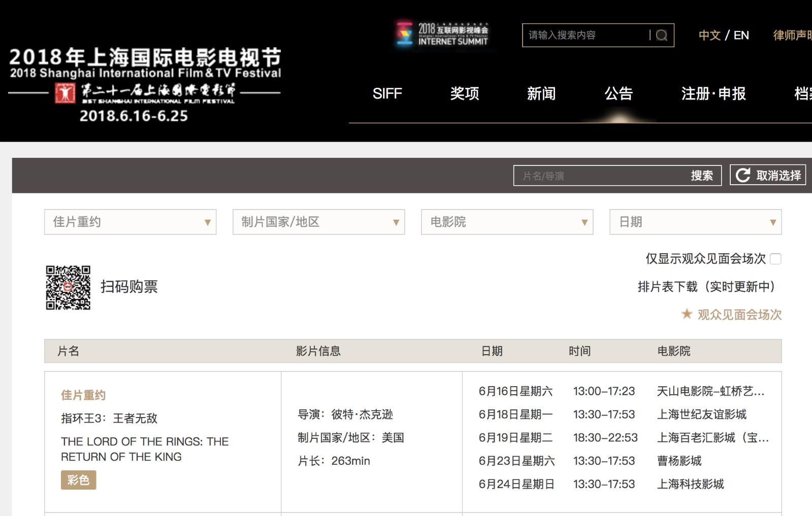Open the 佳片重约 section dropdown

tap(131, 222)
